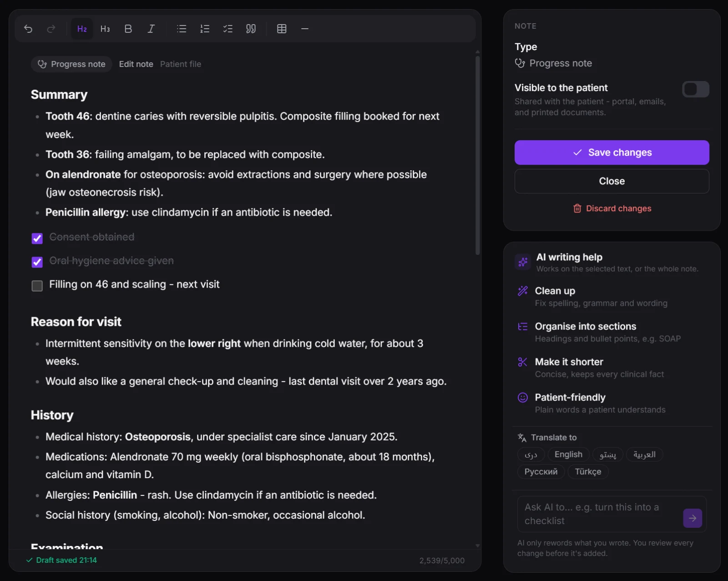
Task: Check Filling on 46 and scaling item
Action: [37, 285]
